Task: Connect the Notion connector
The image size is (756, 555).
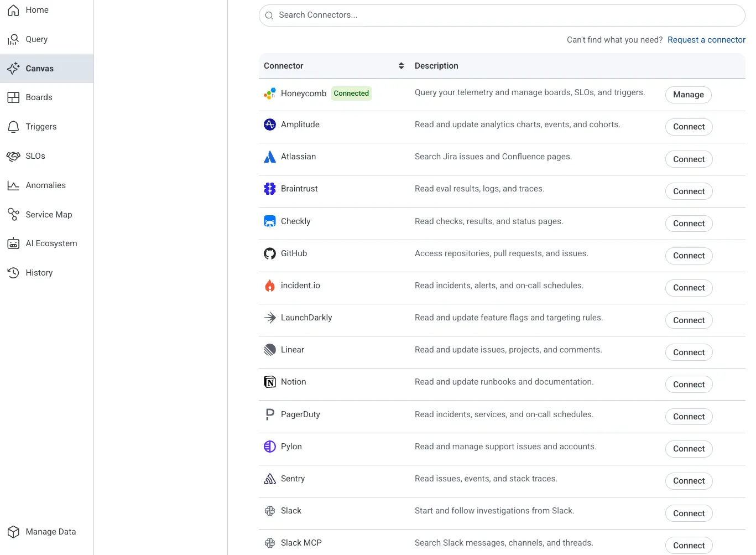Action: pyautogui.click(x=689, y=385)
